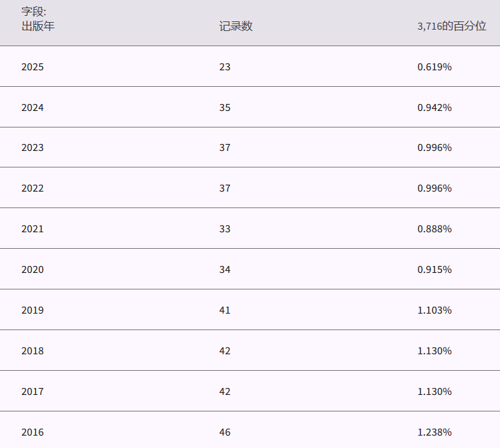
Task: Click record count 41 in 2019 row
Action: (x=225, y=310)
